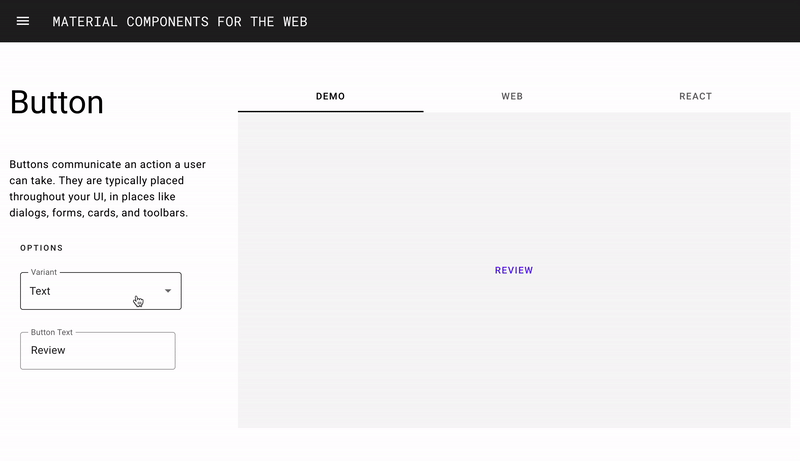
Task: Place cursor in the word Review
Action: (x=48, y=350)
